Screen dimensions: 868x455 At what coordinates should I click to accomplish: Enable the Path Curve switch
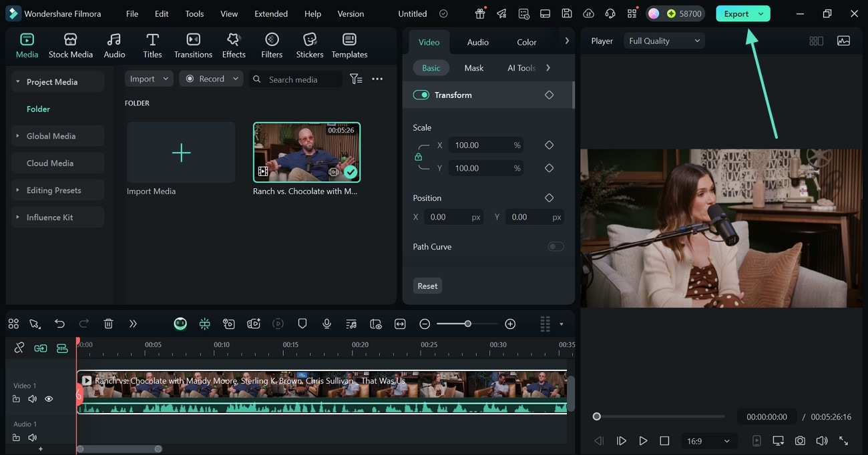[556, 247]
